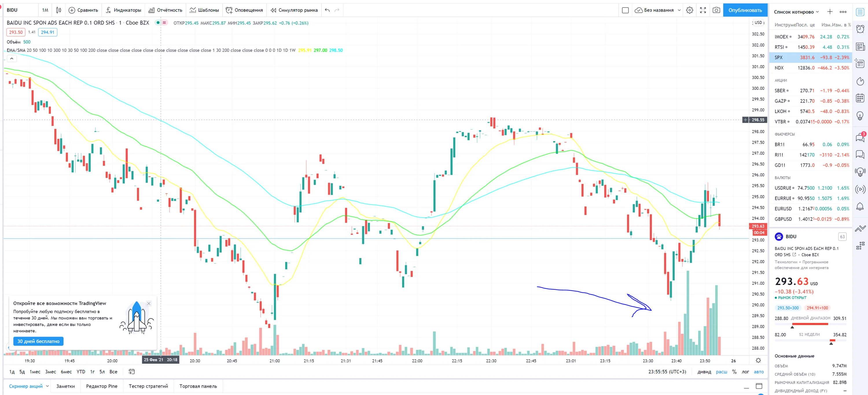This screenshot has height=395, width=868.
Task: Open watchlist more options (three dots)
Action: point(843,12)
